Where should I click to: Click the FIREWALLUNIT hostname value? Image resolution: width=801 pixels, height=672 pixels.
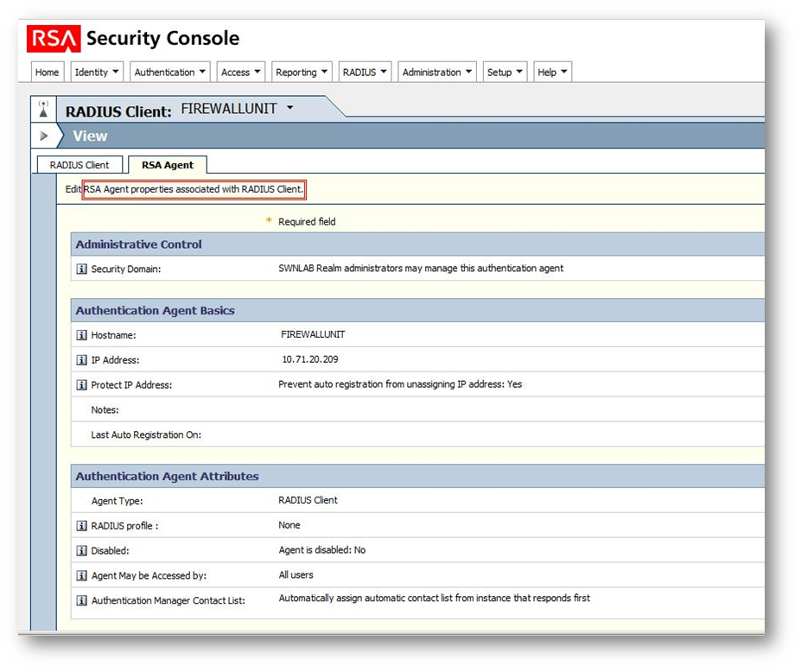pos(313,334)
